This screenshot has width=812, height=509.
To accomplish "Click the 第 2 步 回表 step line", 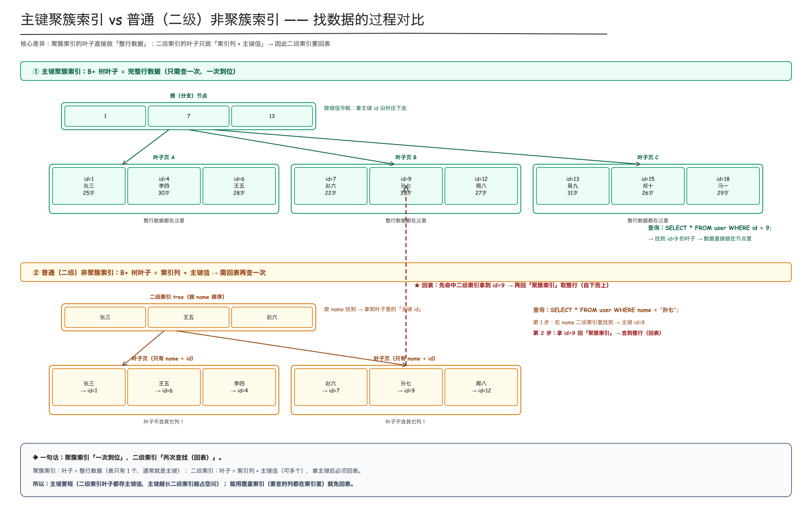I will pos(597,333).
